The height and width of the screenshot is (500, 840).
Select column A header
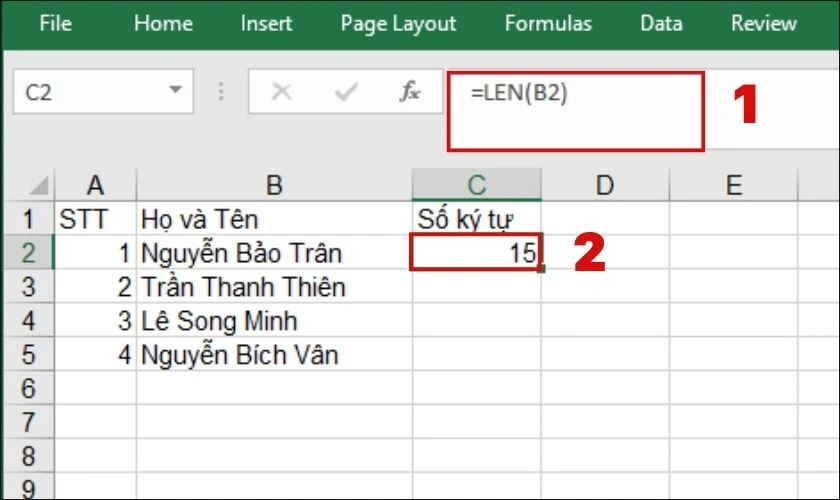coord(95,185)
